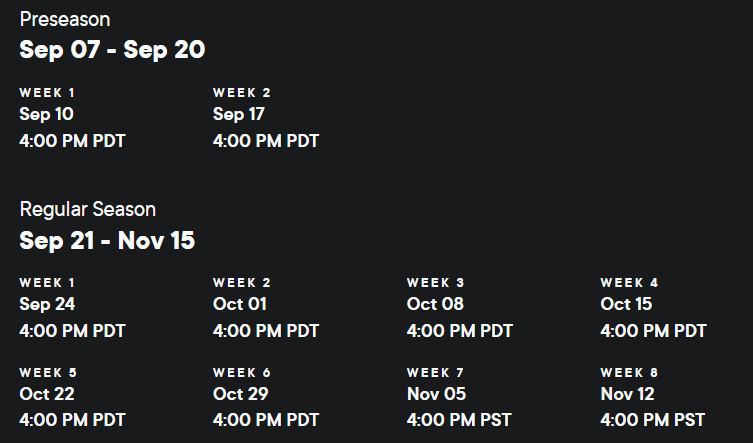Click the Preseason heading
This screenshot has height=443, width=753.
click(65, 20)
